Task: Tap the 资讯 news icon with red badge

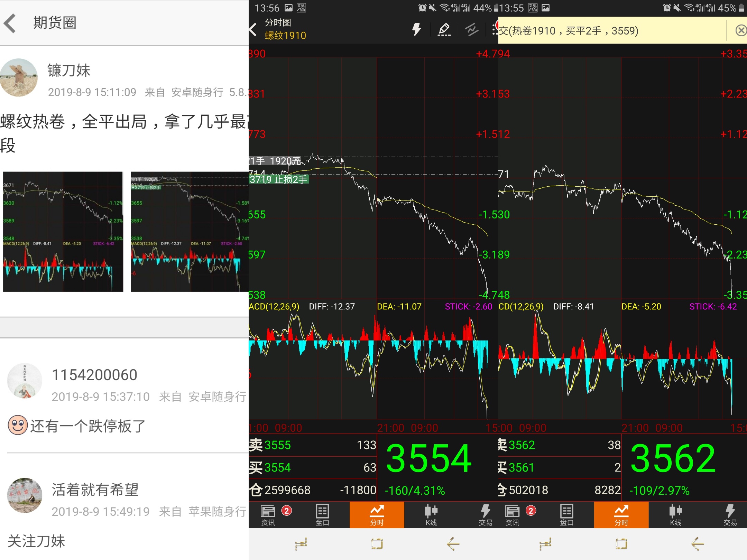Action: 269,515
